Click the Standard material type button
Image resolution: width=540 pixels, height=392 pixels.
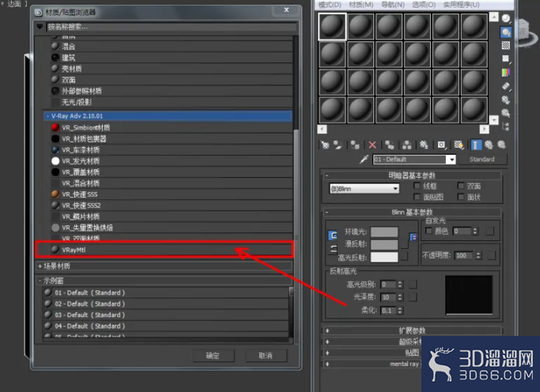481,160
